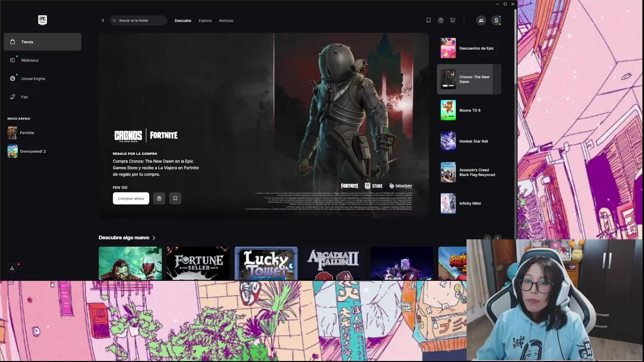This screenshot has width=644, height=362.
Task: Open the Fortune Seller game card
Action: coord(198,263)
